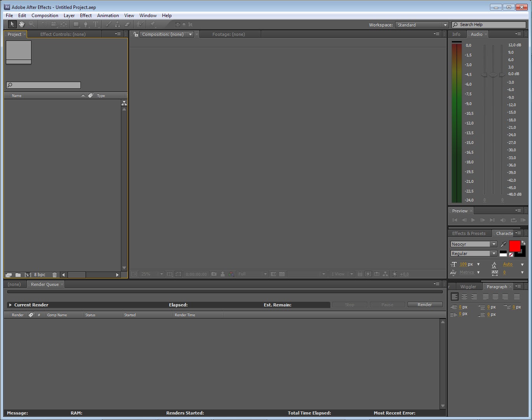Switch to the Wiggler tab
The image size is (532, 420).
click(468, 287)
